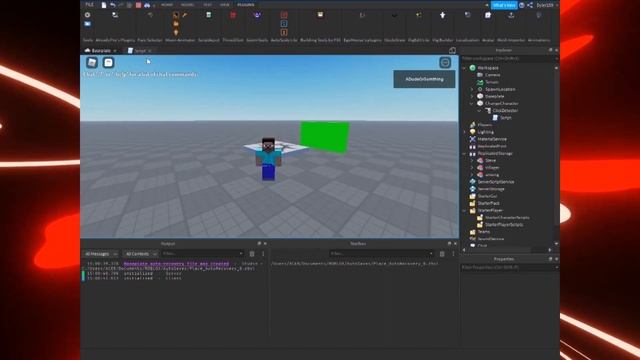Click the bottom orange AutoScale Lite icon
640x360 pixels.
[x=284, y=32]
